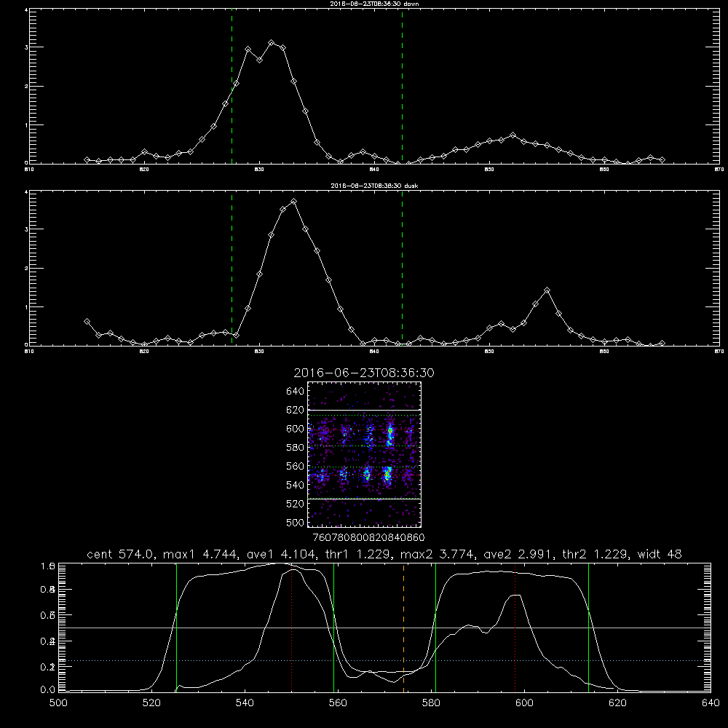This screenshot has height=728, width=728.
Task: Click bottom plot x-axis label 580
Action: coord(431,703)
